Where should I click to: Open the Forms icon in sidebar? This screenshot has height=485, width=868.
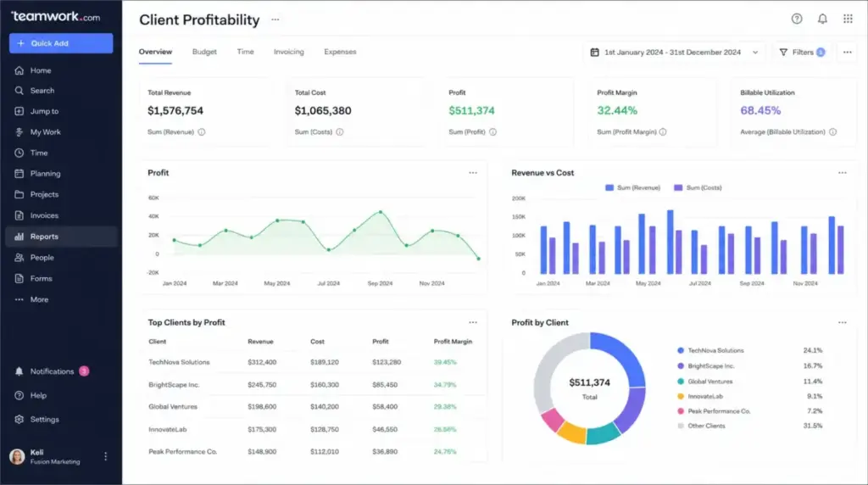click(19, 278)
